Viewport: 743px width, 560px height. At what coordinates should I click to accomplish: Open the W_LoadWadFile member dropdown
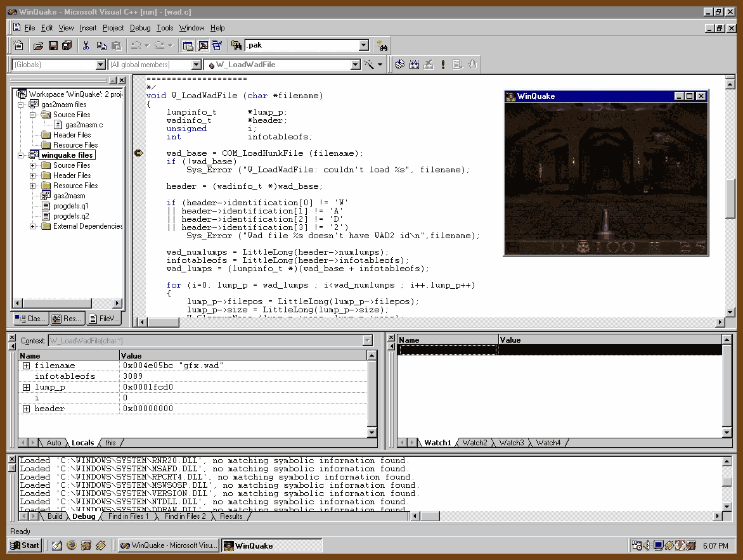356,65
